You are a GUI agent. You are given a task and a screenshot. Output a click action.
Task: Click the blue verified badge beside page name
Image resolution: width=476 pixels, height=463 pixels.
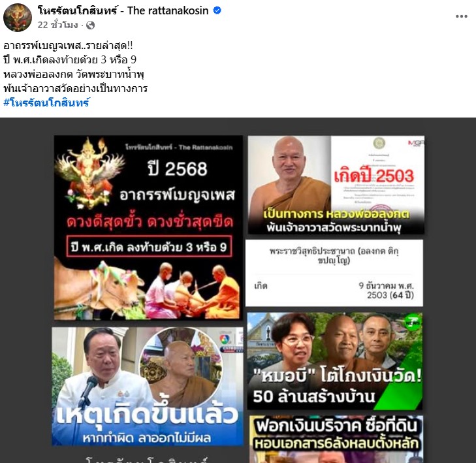pyautogui.click(x=217, y=10)
